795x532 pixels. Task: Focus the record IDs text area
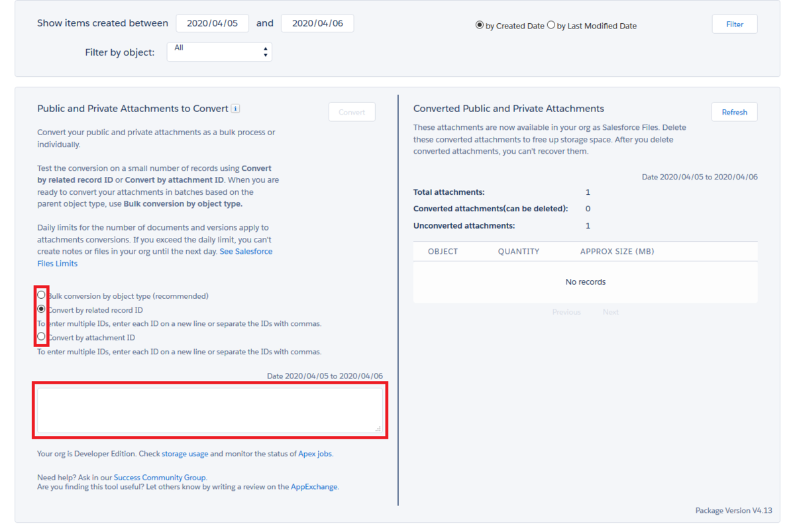210,410
